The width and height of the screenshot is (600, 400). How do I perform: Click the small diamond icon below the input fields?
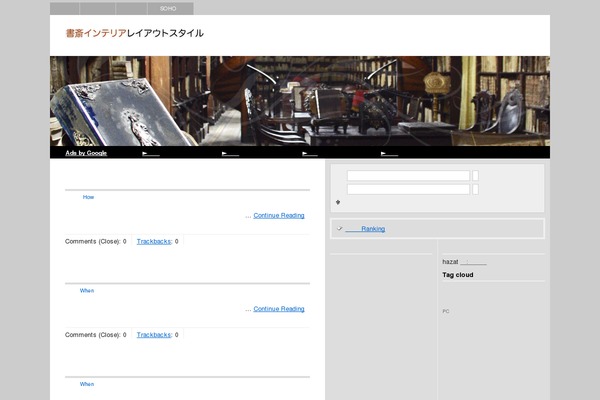(x=338, y=202)
